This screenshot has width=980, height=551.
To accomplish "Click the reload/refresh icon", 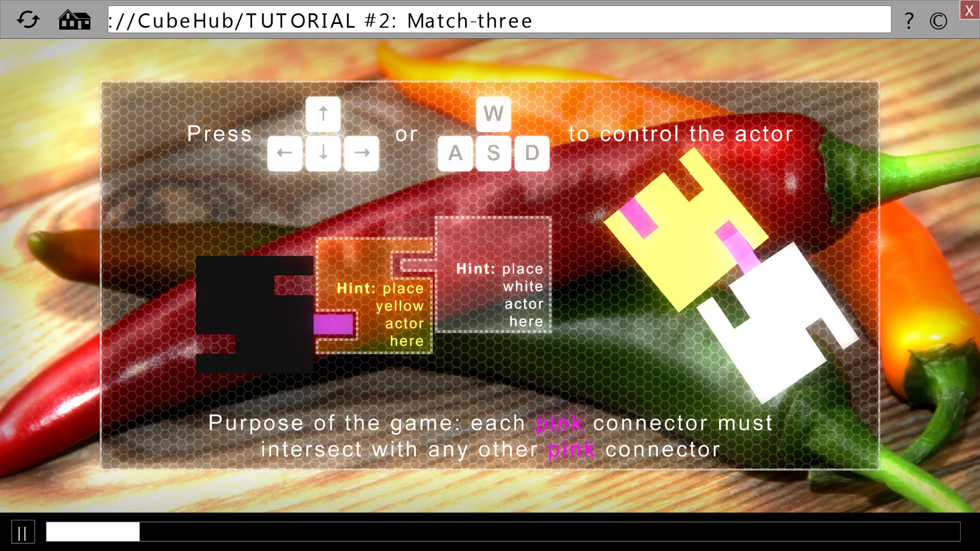I will pos(28,20).
